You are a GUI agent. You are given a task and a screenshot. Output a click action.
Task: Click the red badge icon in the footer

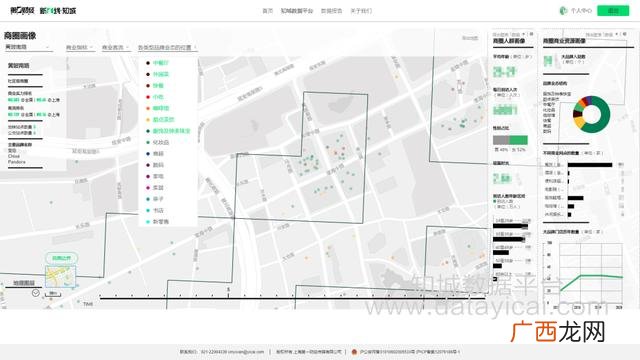point(354,352)
